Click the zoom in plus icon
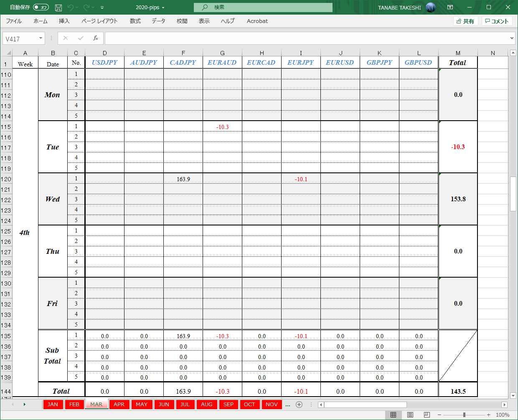The image size is (518, 420). [488, 415]
